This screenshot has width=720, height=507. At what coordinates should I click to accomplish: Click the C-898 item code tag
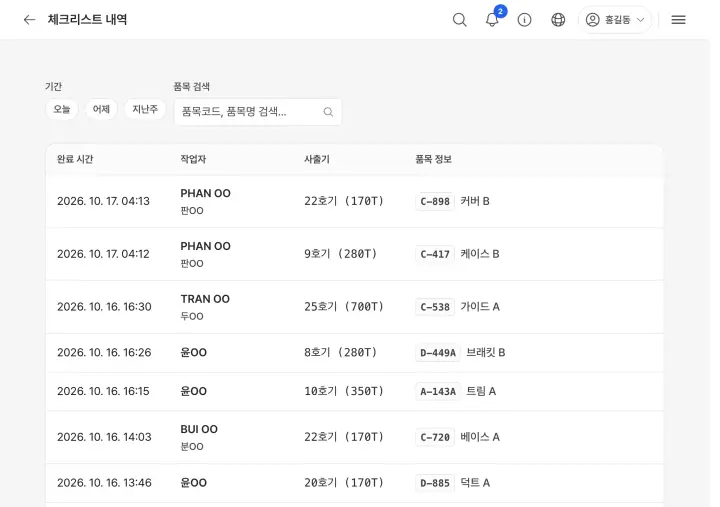click(435, 201)
